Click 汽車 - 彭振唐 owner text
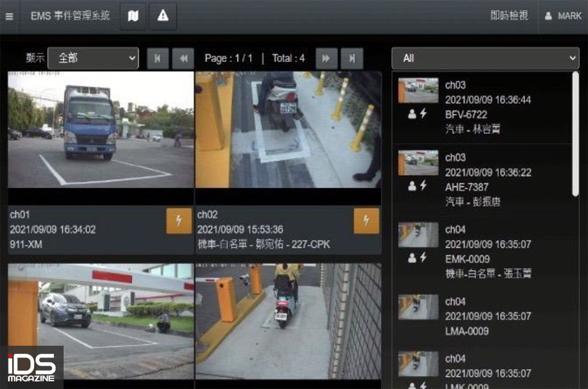 point(473,201)
